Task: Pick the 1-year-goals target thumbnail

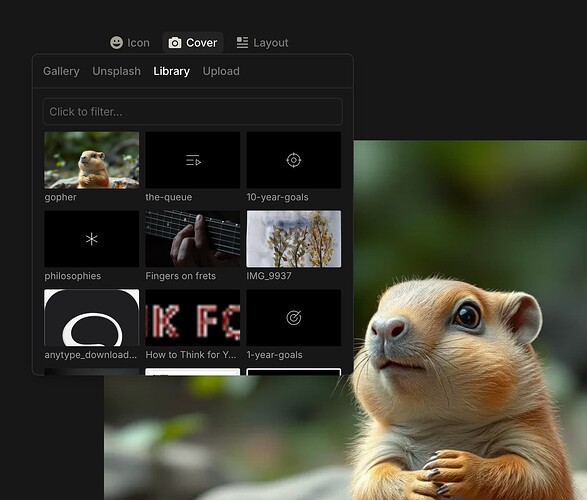Action: coord(294,317)
